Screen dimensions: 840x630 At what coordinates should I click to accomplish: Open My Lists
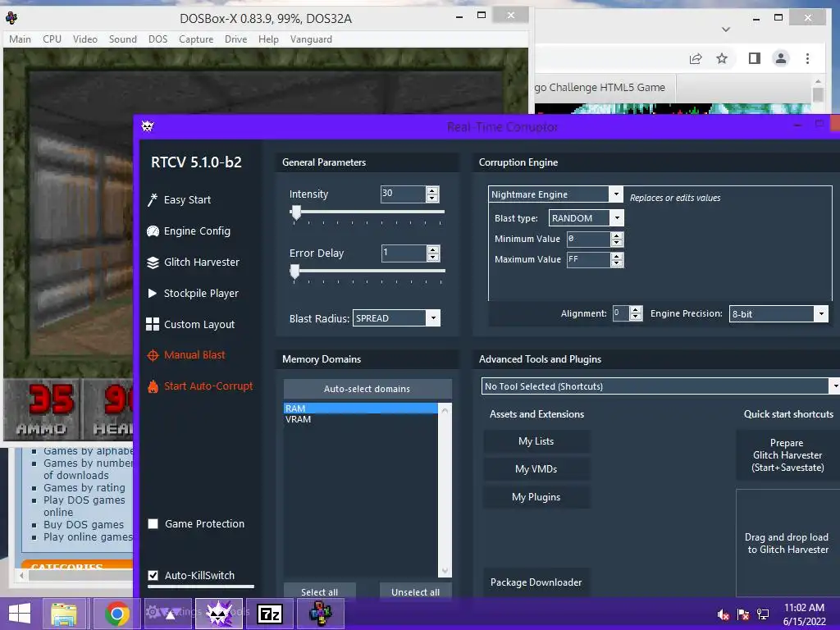(x=536, y=441)
